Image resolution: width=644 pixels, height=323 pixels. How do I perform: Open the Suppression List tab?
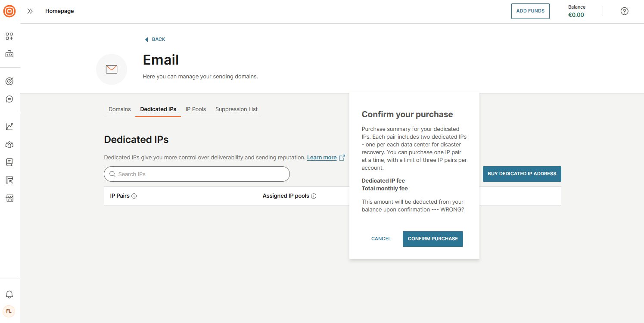tap(236, 109)
